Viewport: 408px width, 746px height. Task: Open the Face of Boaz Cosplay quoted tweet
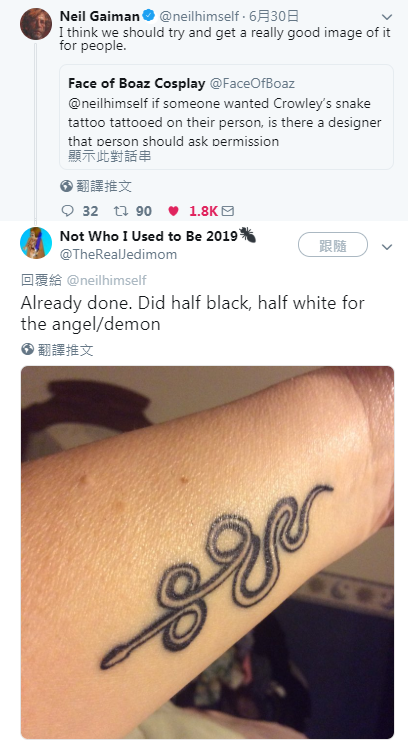[226, 117]
